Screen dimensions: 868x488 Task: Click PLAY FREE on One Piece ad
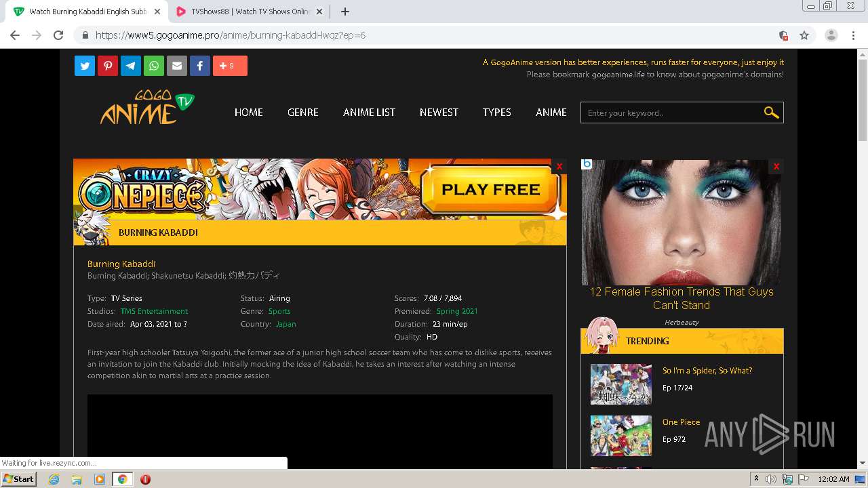point(491,190)
